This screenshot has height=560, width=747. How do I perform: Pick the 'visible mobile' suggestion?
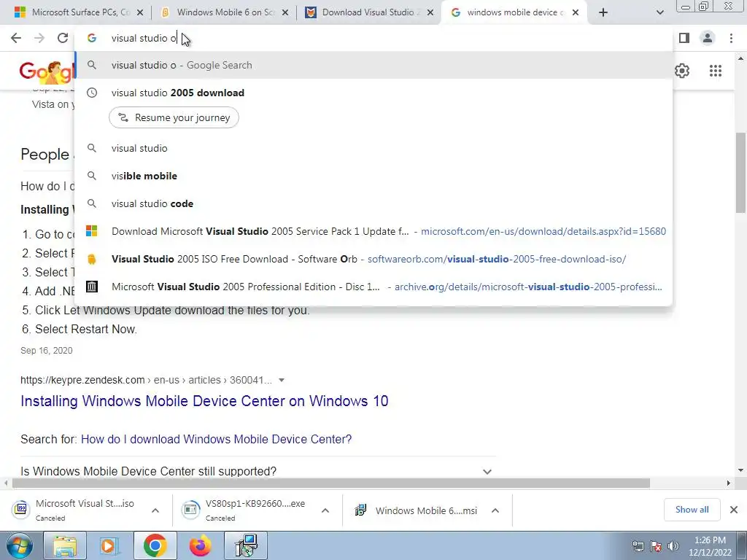coord(373,176)
